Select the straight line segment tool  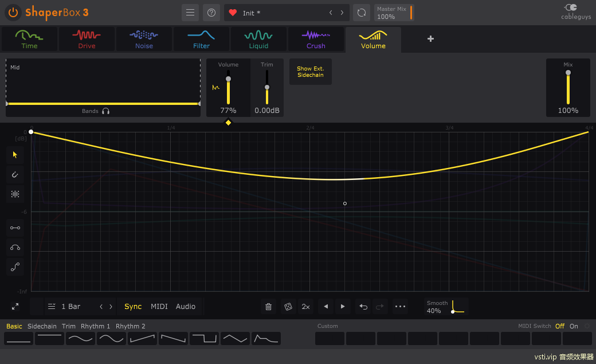[x=15, y=228]
